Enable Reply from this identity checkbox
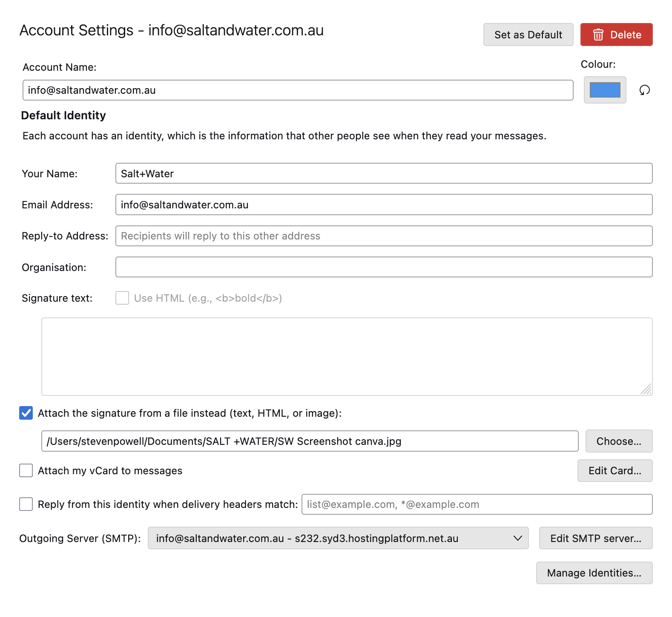The image size is (672, 617). (26, 504)
